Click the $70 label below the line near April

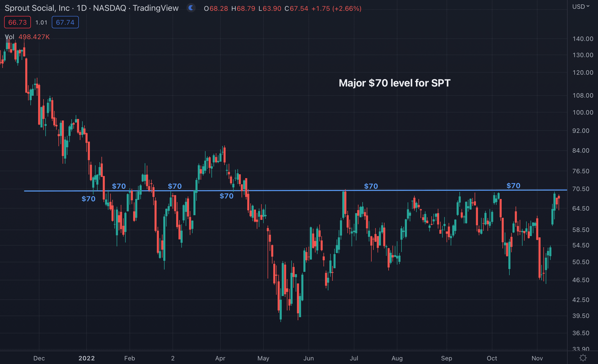226,196
